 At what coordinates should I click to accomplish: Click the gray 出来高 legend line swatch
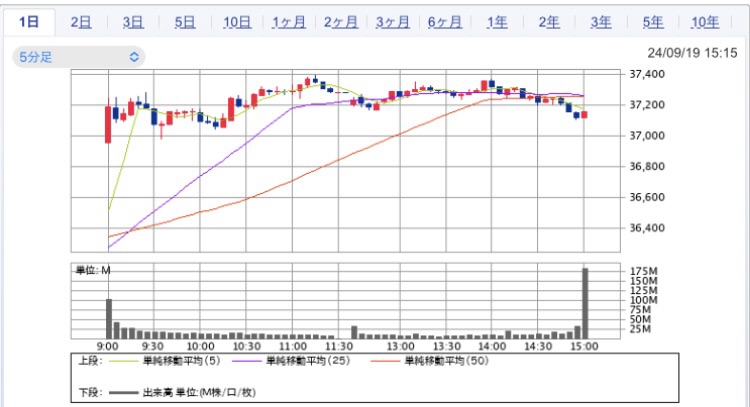[123, 393]
